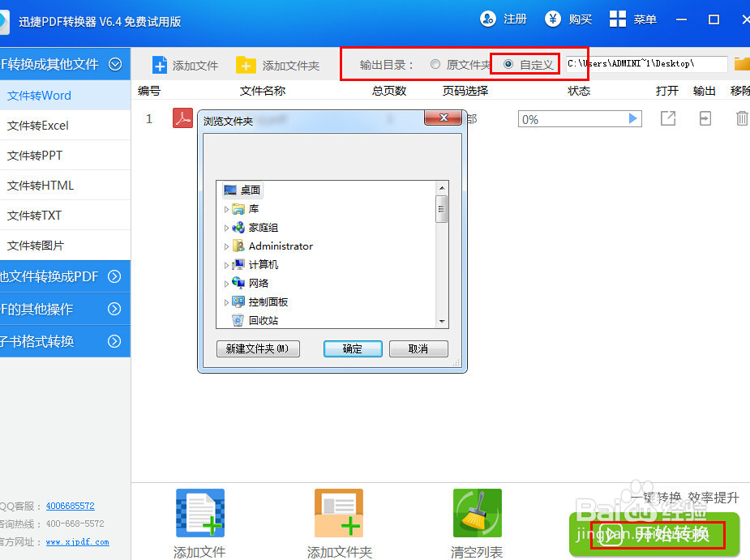Click the folder tree scroll up arrow
Screen dimensions: 750x560
(x=442, y=188)
